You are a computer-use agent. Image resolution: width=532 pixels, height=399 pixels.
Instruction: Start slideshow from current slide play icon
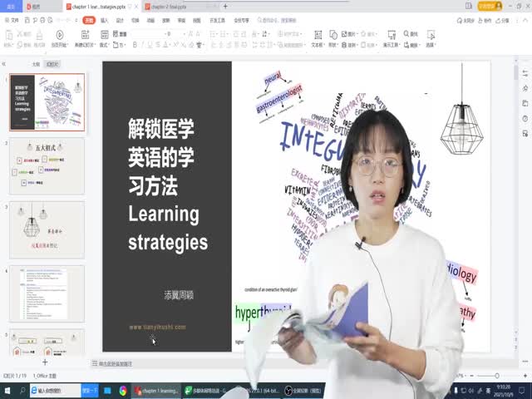pos(59,35)
